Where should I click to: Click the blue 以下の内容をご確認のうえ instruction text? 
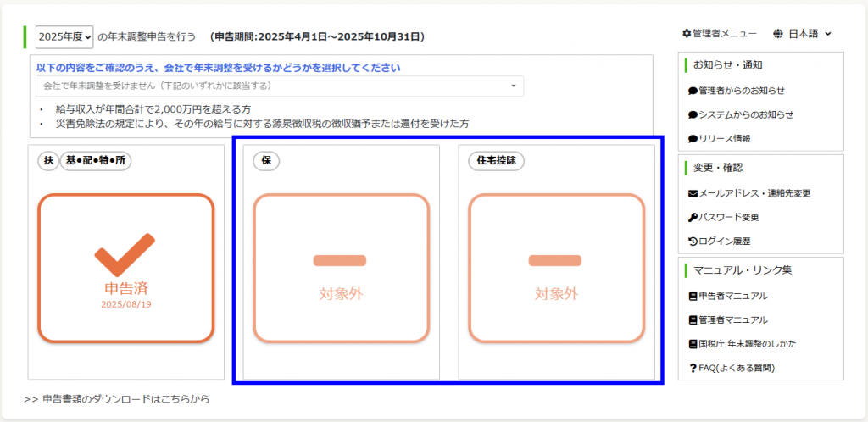point(218,68)
